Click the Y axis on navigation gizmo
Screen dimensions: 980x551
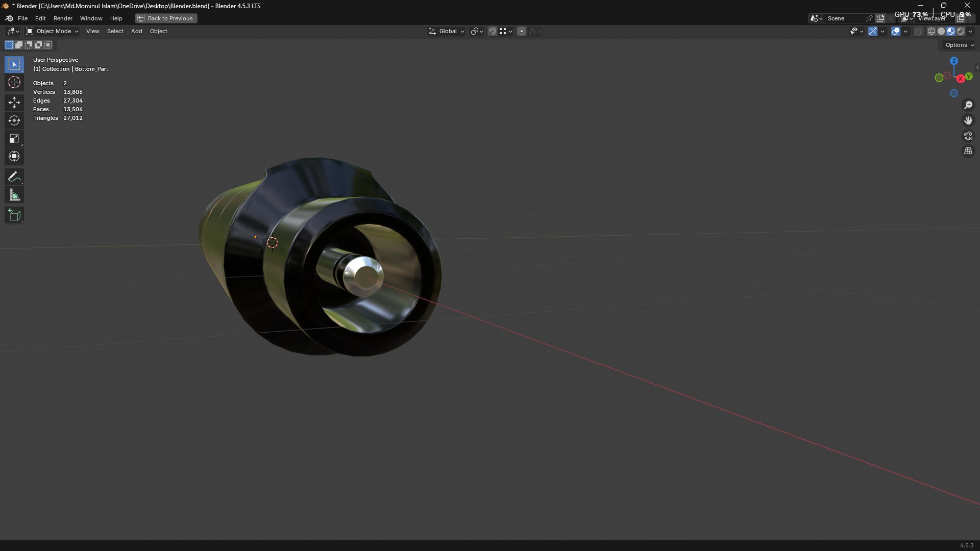[968, 77]
